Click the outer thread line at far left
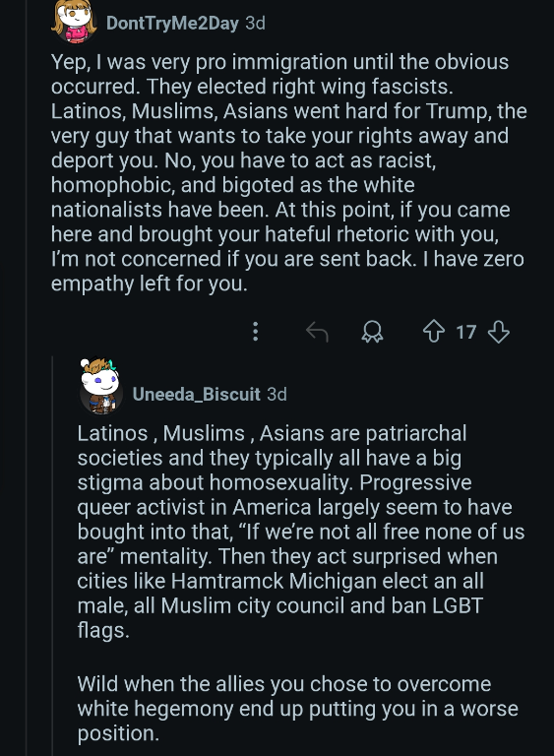This screenshot has height=756, width=554. [26, 378]
